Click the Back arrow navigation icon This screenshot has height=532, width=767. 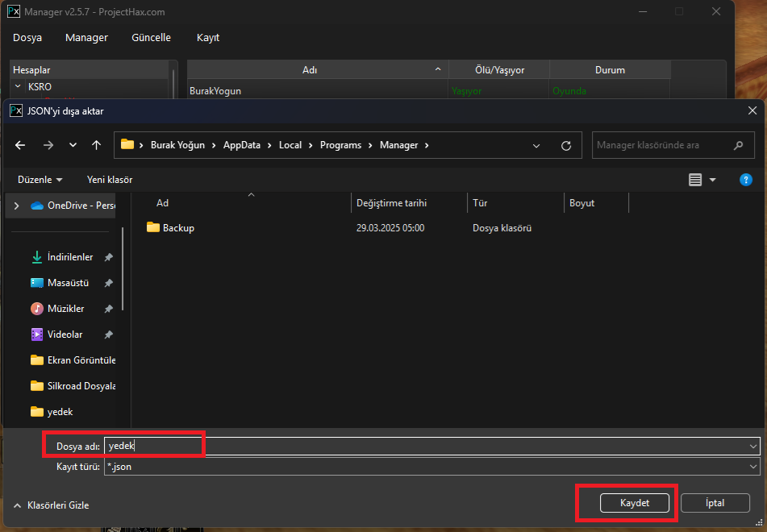[20, 146]
